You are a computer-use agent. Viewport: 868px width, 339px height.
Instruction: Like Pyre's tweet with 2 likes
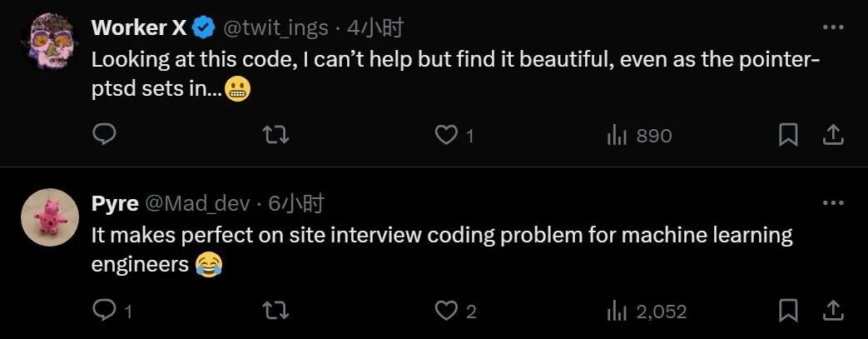point(455,312)
